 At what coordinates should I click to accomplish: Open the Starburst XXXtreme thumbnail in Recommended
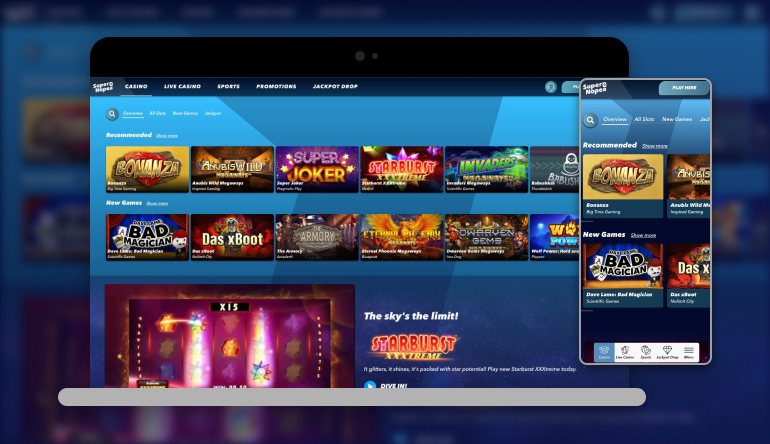(402, 169)
